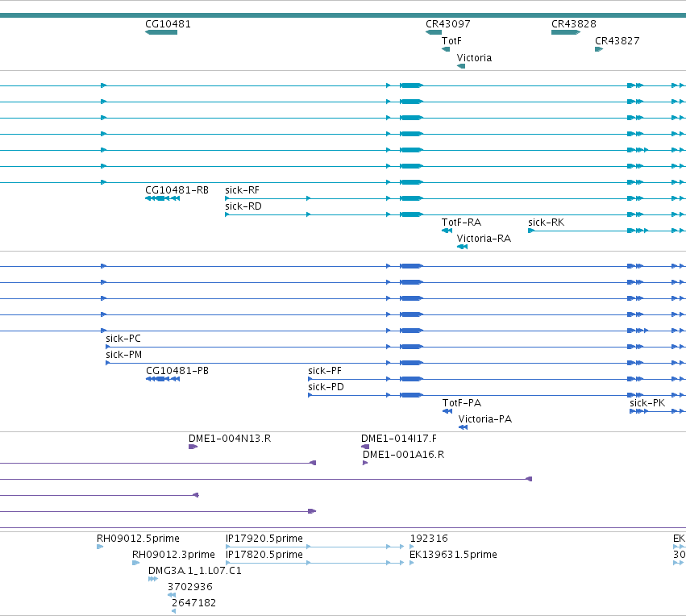Click the sick-RK transcript label
Screen dimensions: 686x616
pos(546,223)
